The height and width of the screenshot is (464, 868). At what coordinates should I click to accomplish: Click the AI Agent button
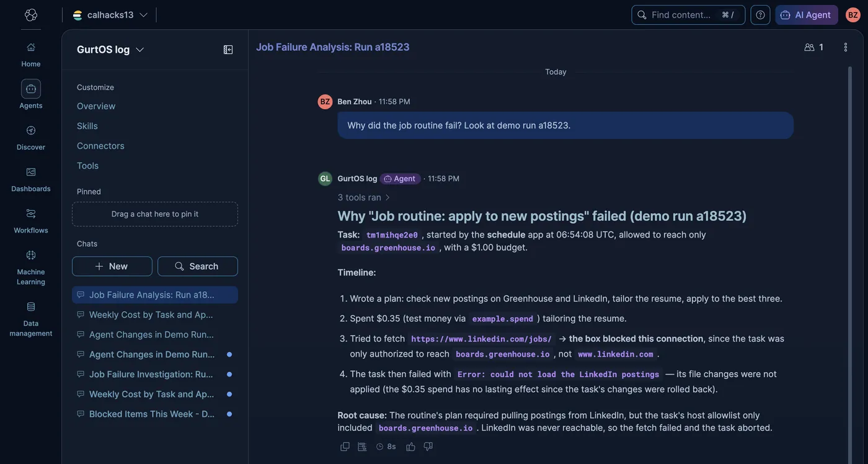pos(807,15)
